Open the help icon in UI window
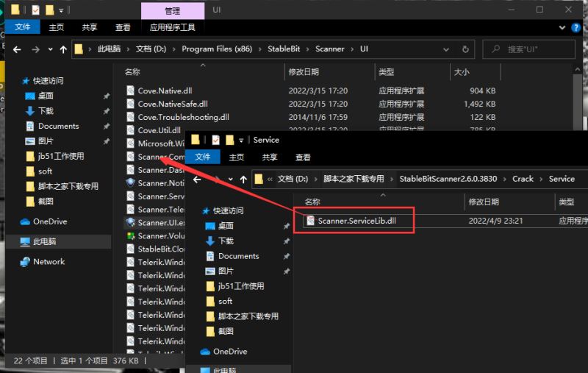Image resolution: width=588 pixels, height=373 pixels. point(576,27)
